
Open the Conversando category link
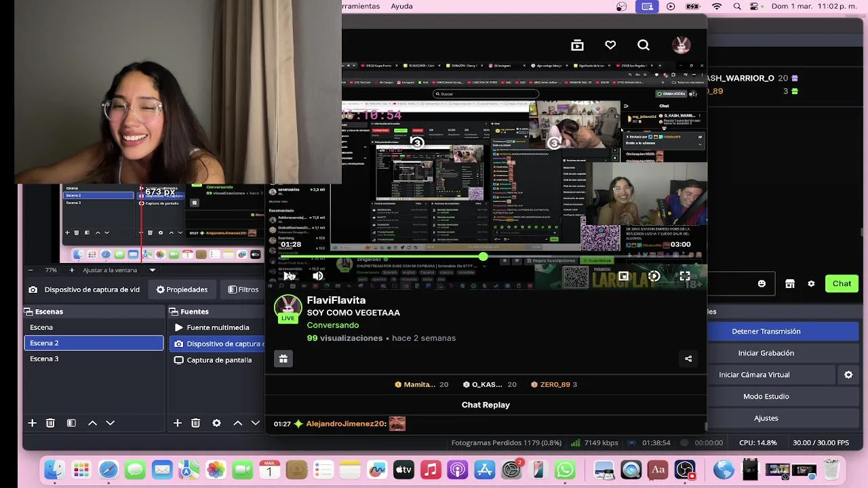(x=333, y=325)
